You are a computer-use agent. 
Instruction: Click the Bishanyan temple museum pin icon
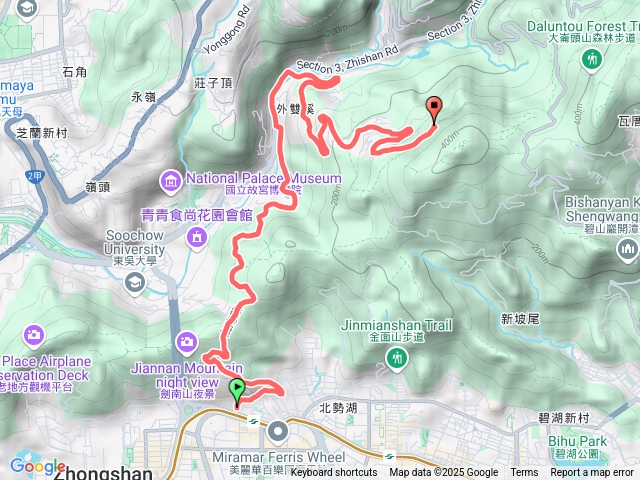click(x=627, y=250)
